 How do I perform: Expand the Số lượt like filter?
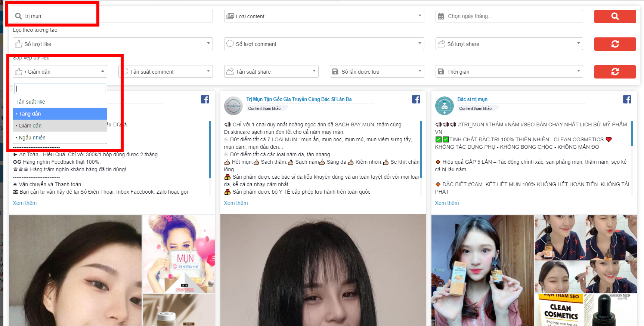[x=113, y=44]
